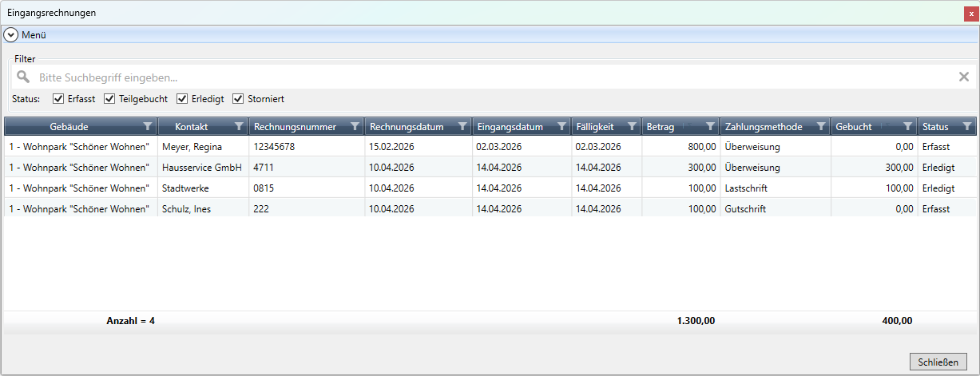
Task: Sort by Eingangsdatum column header
Action: tap(510, 127)
